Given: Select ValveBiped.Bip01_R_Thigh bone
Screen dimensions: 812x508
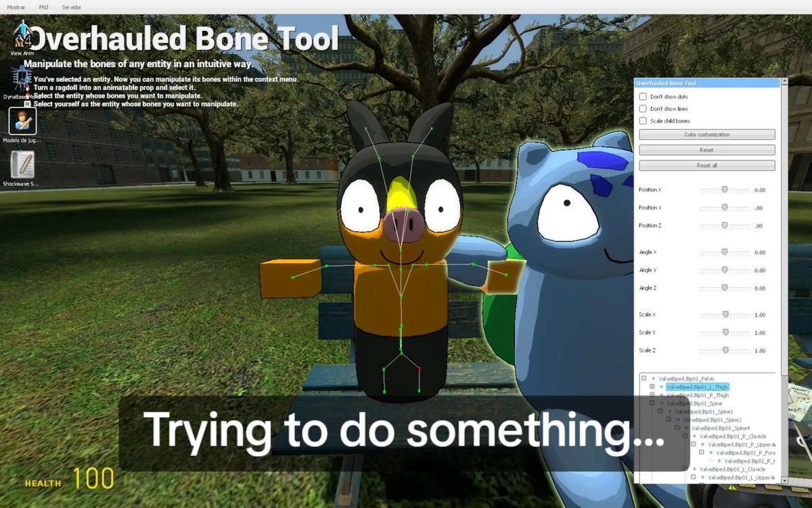Looking at the screenshot, I should tap(698, 395).
